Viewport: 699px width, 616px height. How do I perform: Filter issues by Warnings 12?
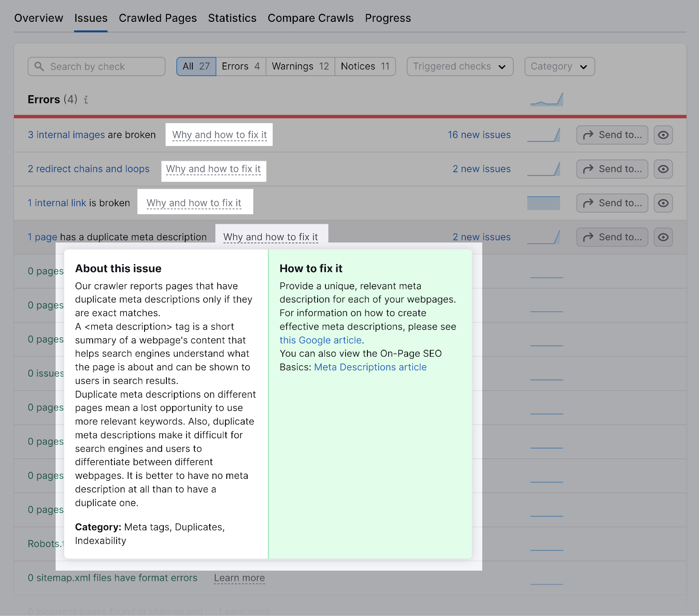pyautogui.click(x=300, y=66)
